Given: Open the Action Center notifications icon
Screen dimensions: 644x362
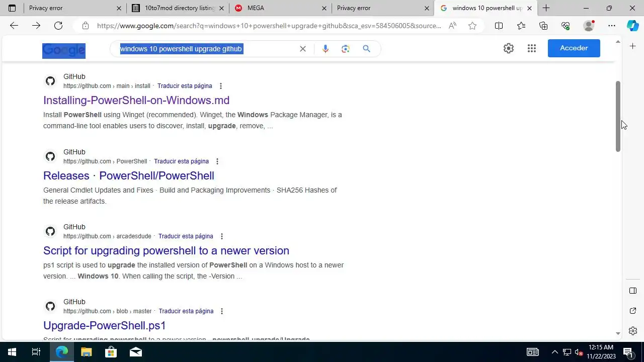Looking at the screenshot, I should pyautogui.click(x=628, y=352).
